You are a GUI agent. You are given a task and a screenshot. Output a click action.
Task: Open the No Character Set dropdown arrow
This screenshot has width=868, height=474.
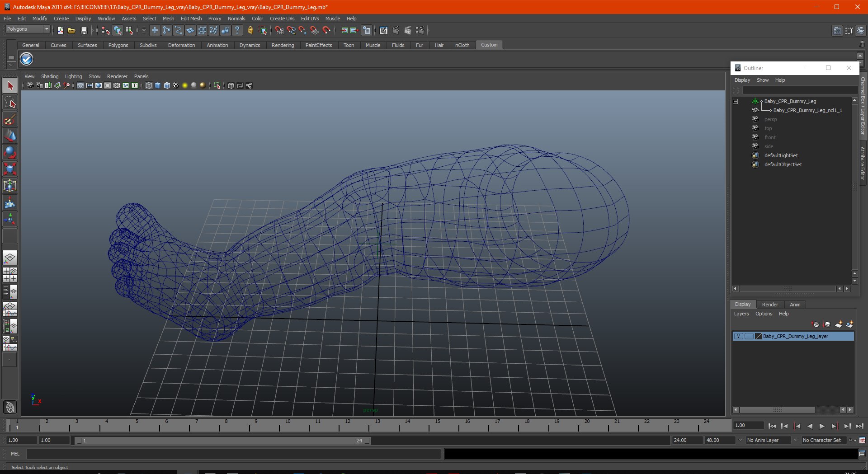pos(796,440)
